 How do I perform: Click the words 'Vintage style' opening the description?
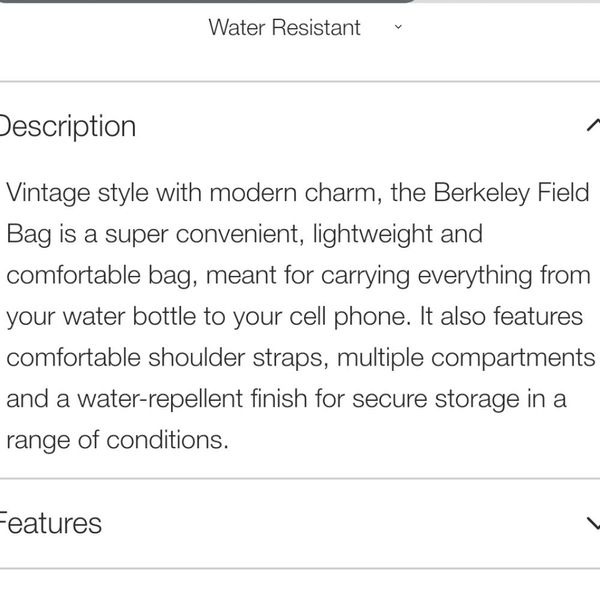78,193
